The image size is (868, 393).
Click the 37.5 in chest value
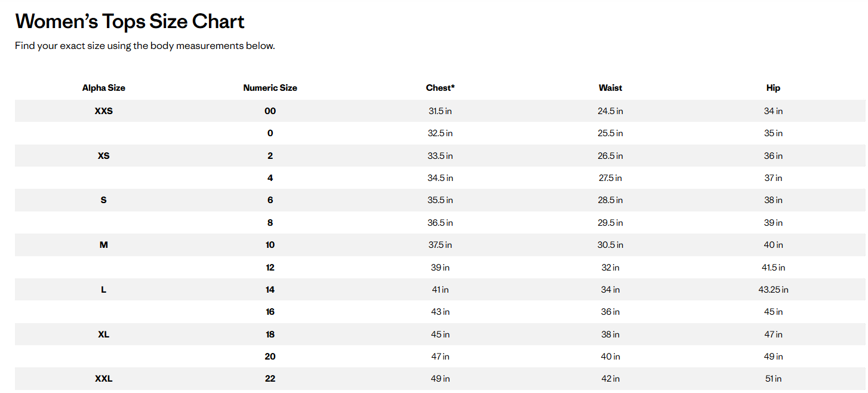pyautogui.click(x=440, y=245)
